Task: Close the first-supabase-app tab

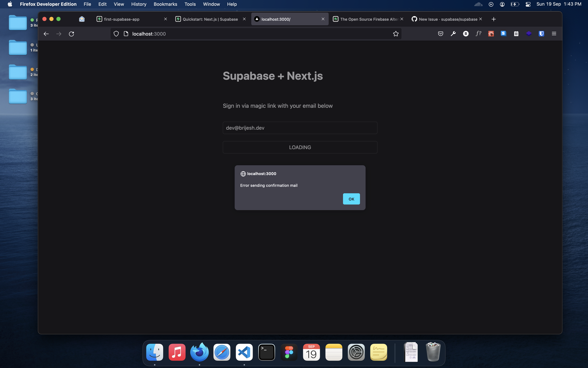Action: (x=166, y=19)
